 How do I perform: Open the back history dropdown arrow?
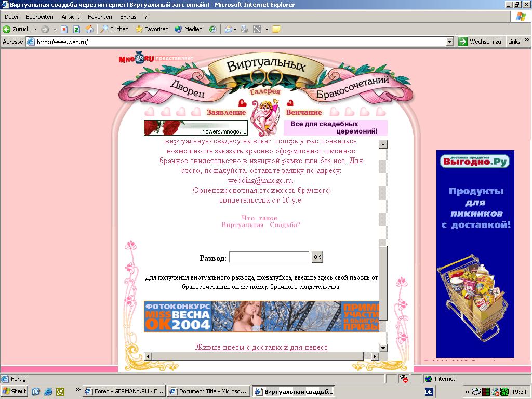[x=35, y=29]
